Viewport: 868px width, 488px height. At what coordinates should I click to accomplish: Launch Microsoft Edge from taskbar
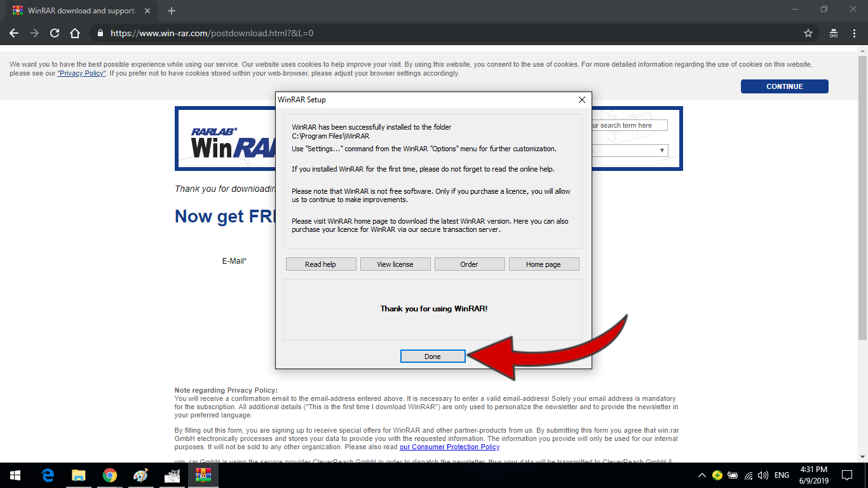point(48,475)
